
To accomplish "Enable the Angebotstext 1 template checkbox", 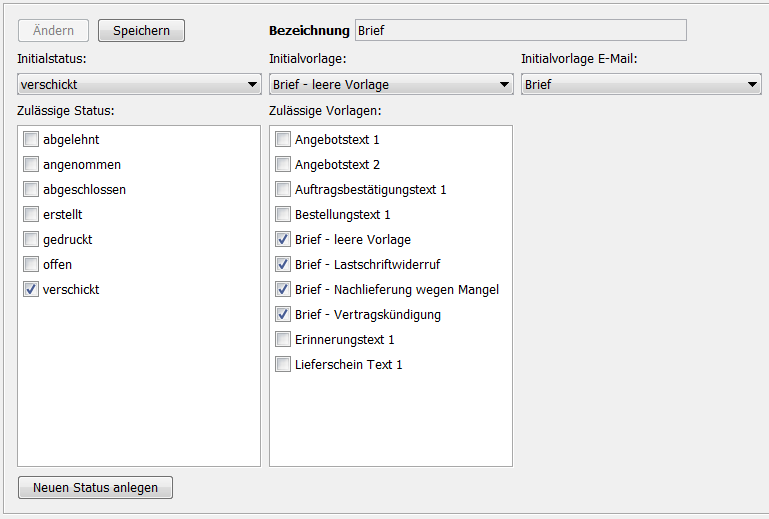I will pyautogui.click(x=284, y=140).
